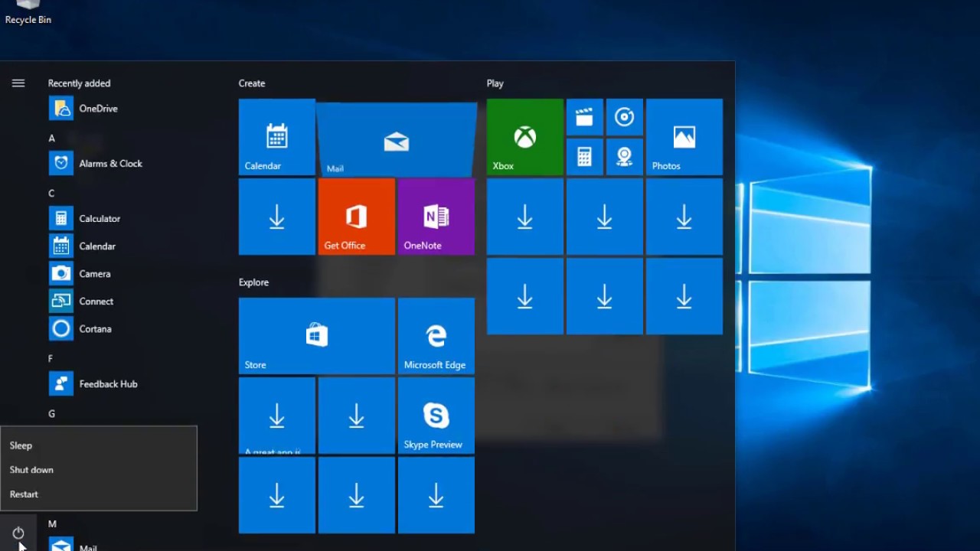Choose Restart from the power menu
This screenshot has width=980, height=551.
click(x=99, y=494)
